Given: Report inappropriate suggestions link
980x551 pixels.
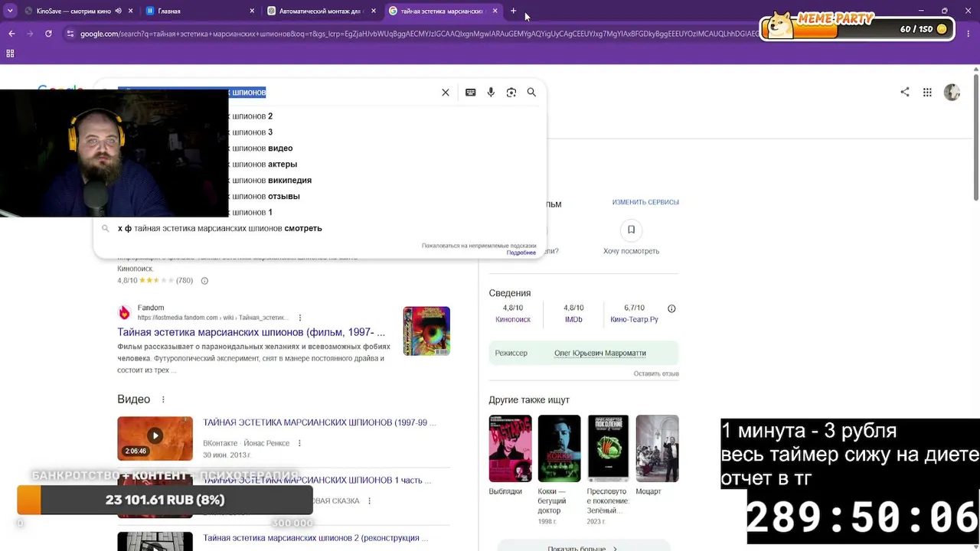Looking at the screenshot, I should (x=479, y=246).
